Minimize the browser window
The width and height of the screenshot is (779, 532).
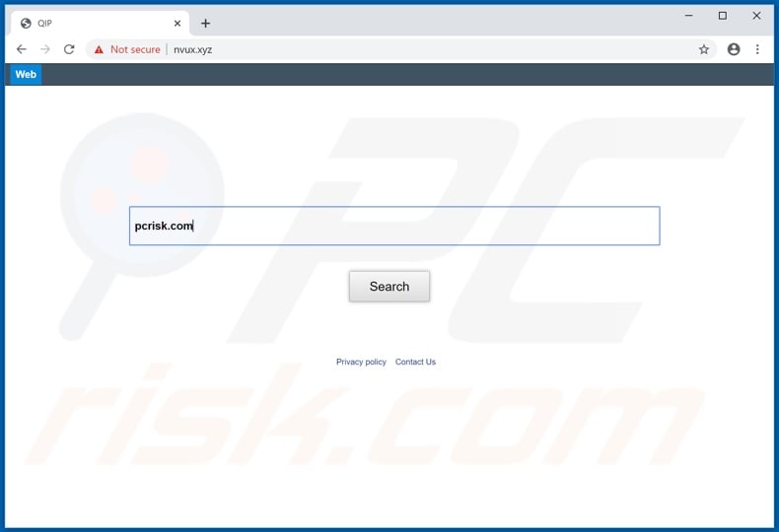pyautogui.click(x=688, y=16)
